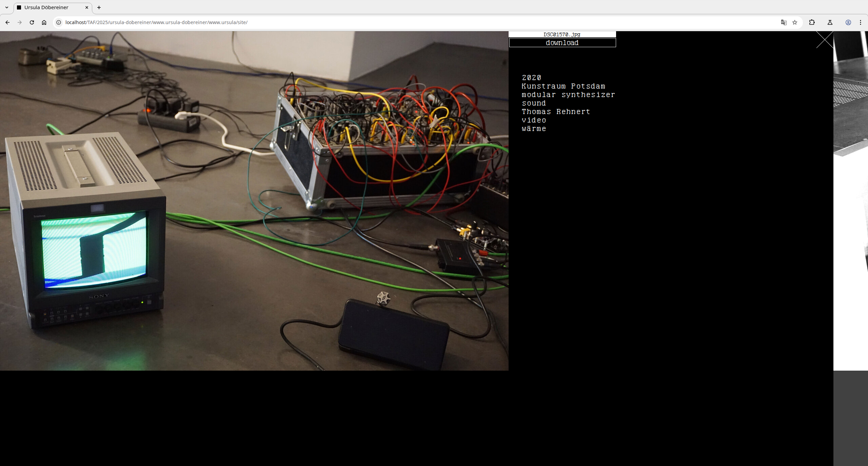Click the translate page icon
The image size is (868, 466).
(784, 22)
